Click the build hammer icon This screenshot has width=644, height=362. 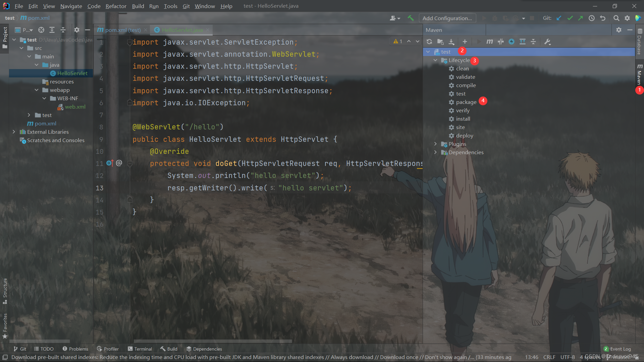coord(411,18)
